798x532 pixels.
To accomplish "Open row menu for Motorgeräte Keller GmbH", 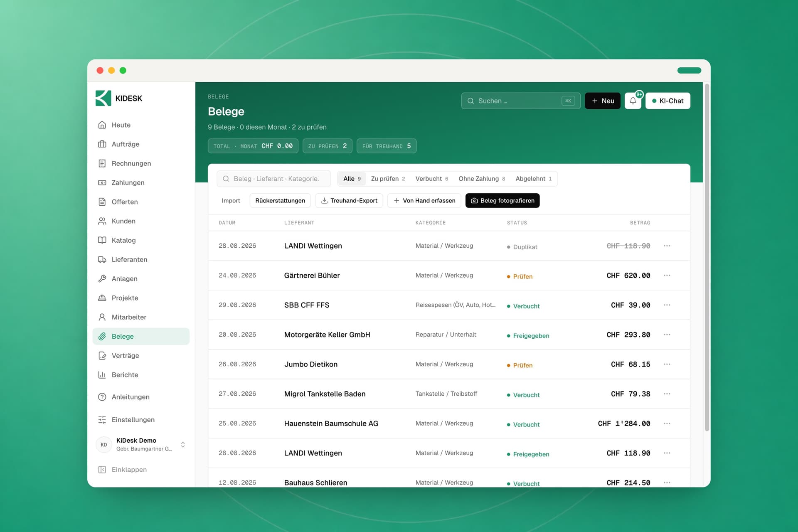I will click(667, 335).
